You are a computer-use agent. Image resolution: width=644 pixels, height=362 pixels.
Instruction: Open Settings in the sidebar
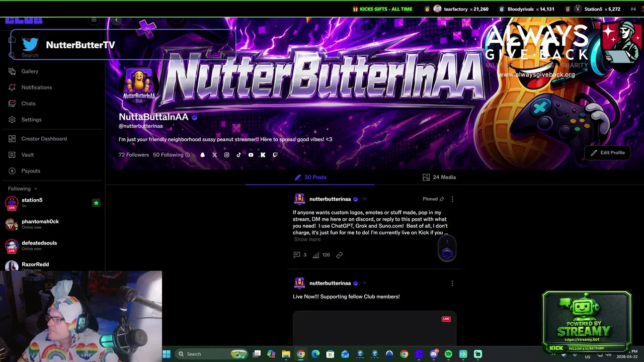pyautogui.click(x=25, y=120)
